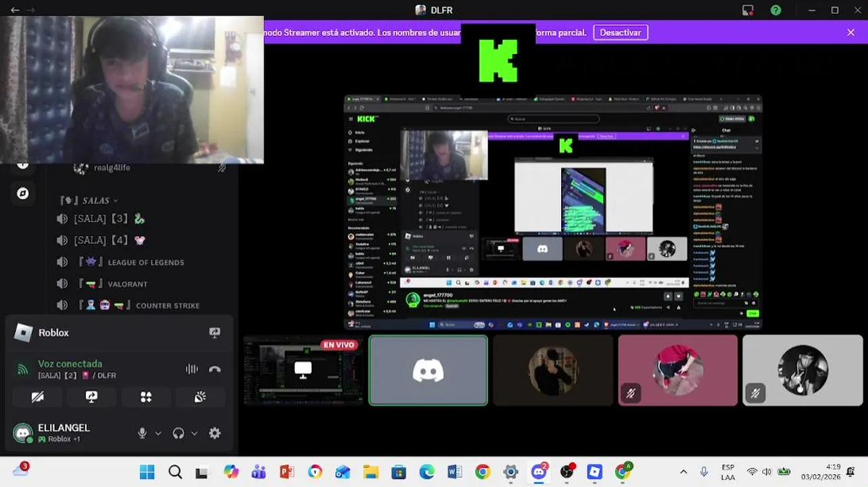This screenshot has width=868, height=487.
Task: Open the Discover servers compass icon
Action: pos(23,193)
